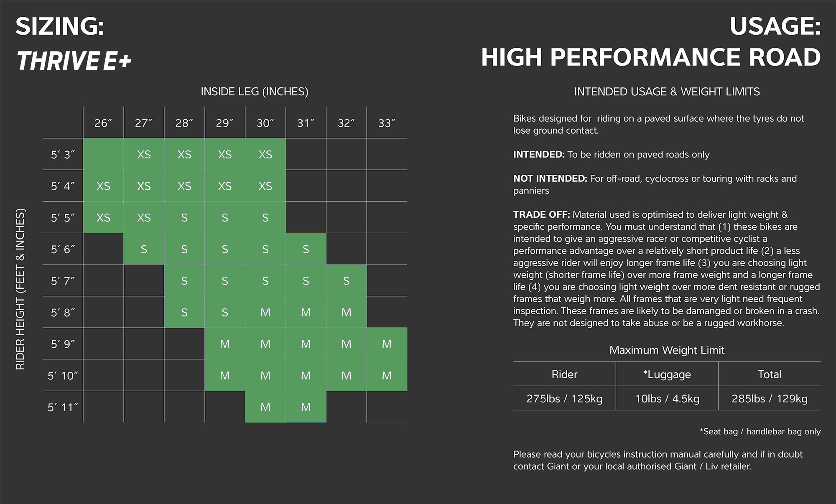Click the INSIDE LEG (INCHES) axis label

255,92
